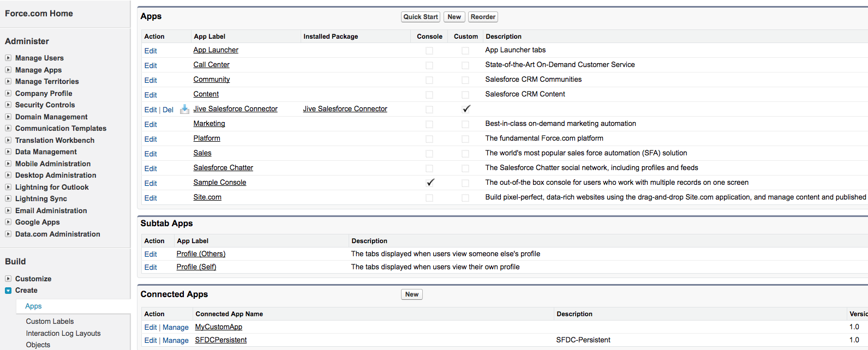Click the Jive Salesforce Connector package download icon

coord(185,109)
